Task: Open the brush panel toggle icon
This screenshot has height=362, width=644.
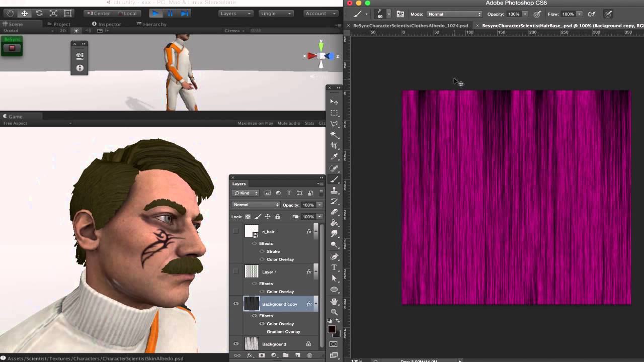Action: point(400,14)
